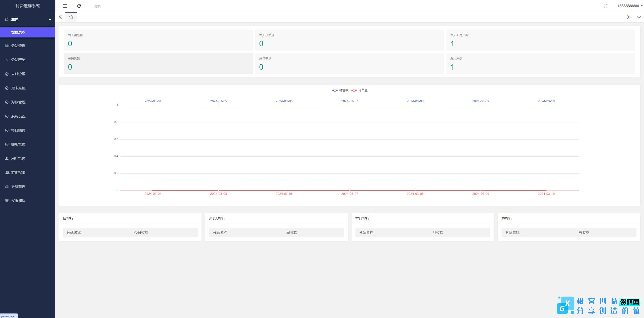Open the 群组权限 sidebar item

click(x=18, y=172)
